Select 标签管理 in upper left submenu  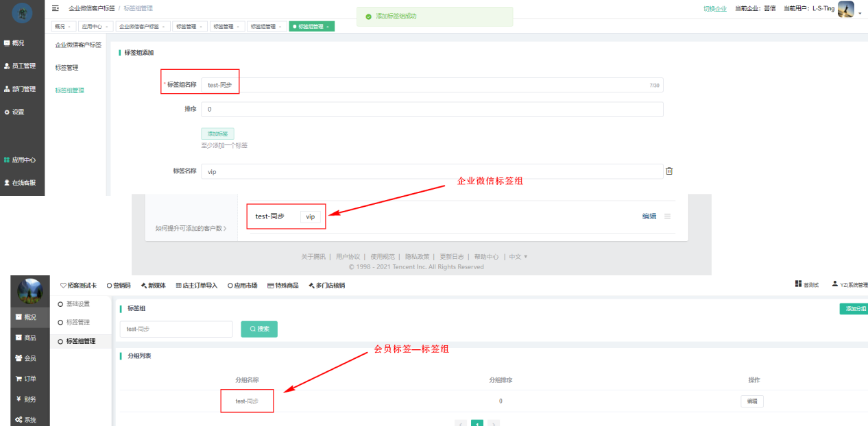pos(67,68)
